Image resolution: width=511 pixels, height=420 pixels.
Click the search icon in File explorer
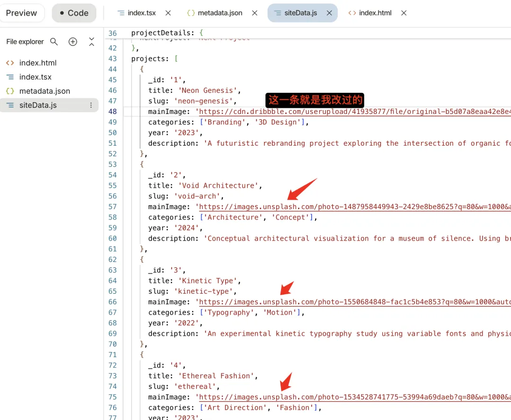coord(54,42)
